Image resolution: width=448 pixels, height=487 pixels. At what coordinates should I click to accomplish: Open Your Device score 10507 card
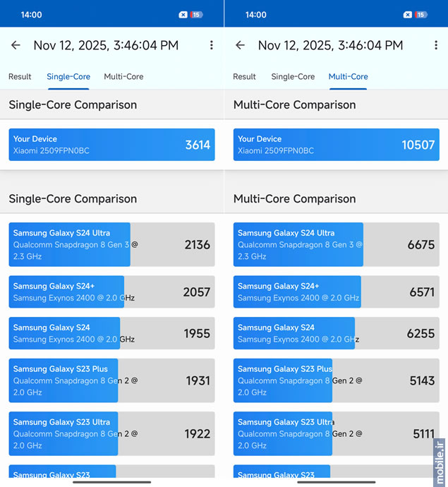point(336,145)
